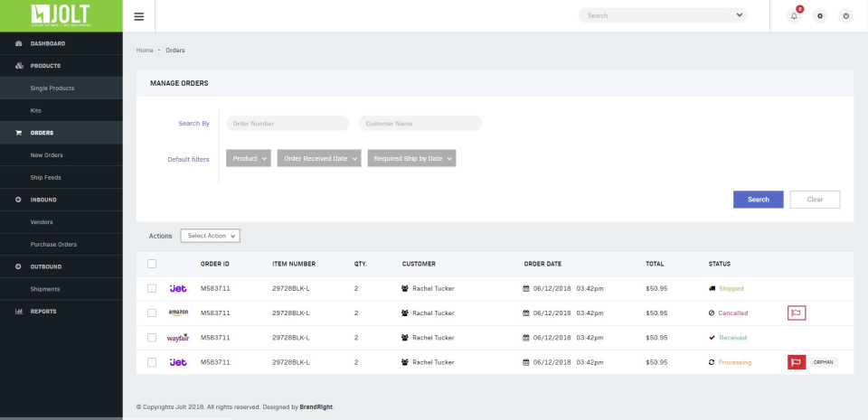Image resolution: width=868 pixels, height=420 pixels.
Task: Expand the Product filter dropdown
Action: tap(249, 159)
